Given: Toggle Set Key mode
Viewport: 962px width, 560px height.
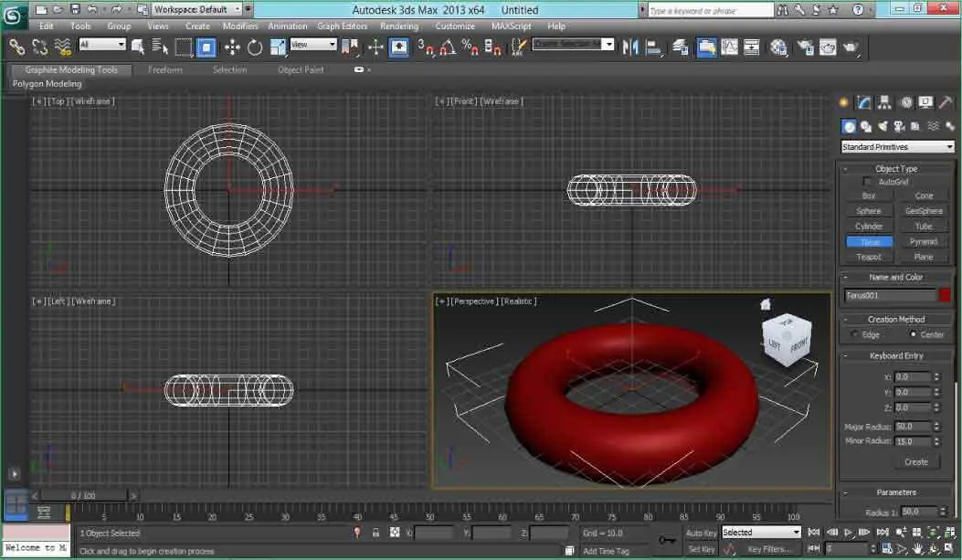Looking at the screenshot, I should pyautogui.click(x=702, y=549).
